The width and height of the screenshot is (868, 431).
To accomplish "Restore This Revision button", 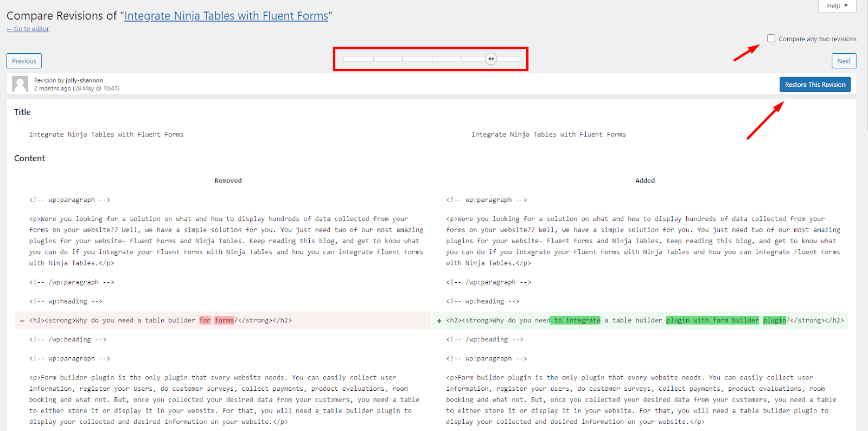I will point(815,85).
